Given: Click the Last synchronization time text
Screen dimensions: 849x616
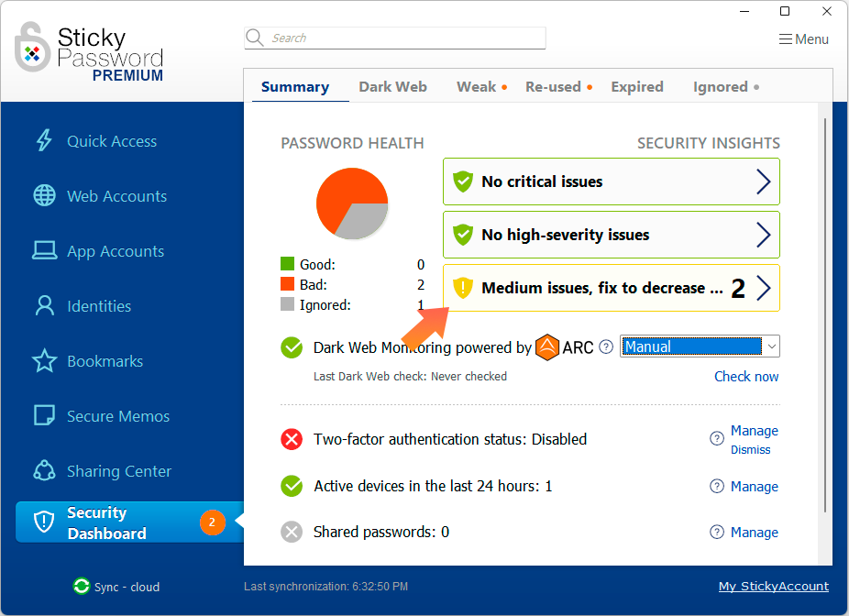Looking at the screenshot, I should [326, 587].
